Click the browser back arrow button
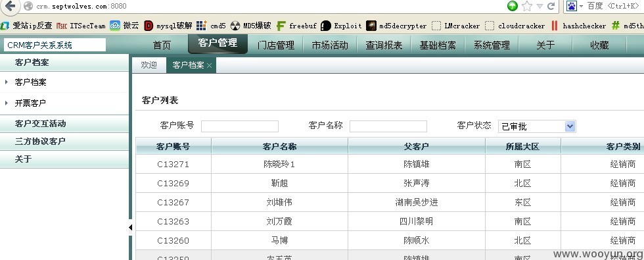The width and height of the screenshot is (644, 260). (10, 6)
